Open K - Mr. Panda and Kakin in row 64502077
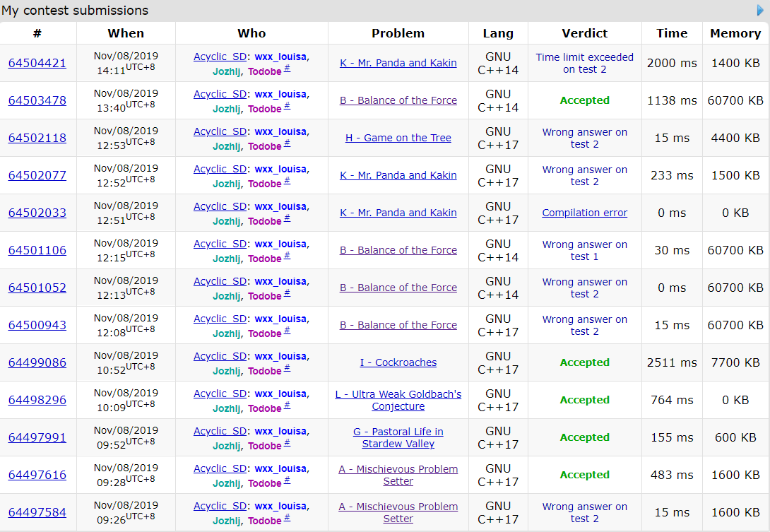770x532 pixels. click(398, 175)
